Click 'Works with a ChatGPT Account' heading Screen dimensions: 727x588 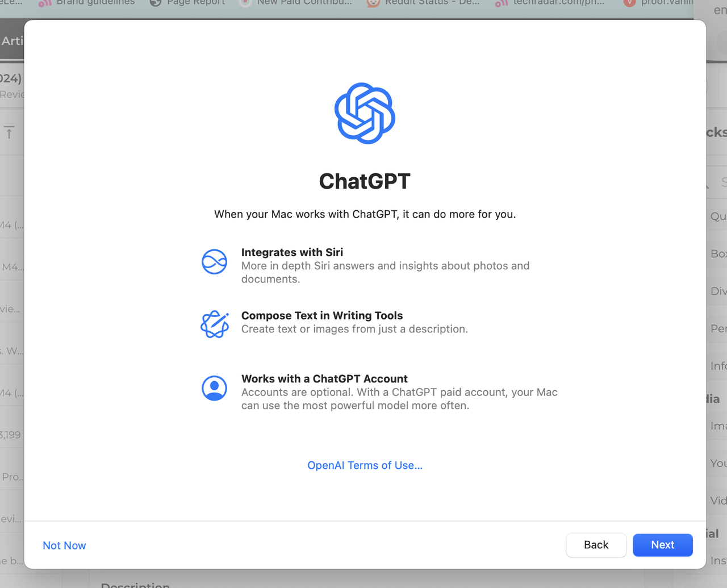click(x=324, y=378)
